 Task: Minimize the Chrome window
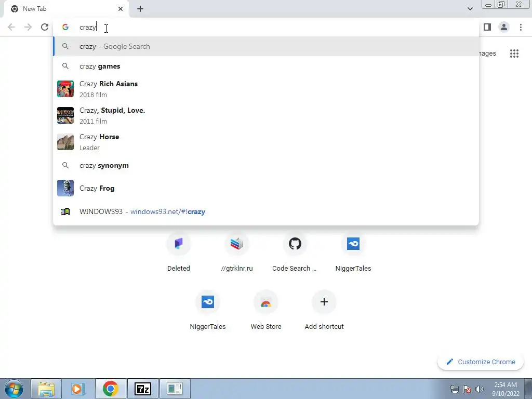point(488,5)
